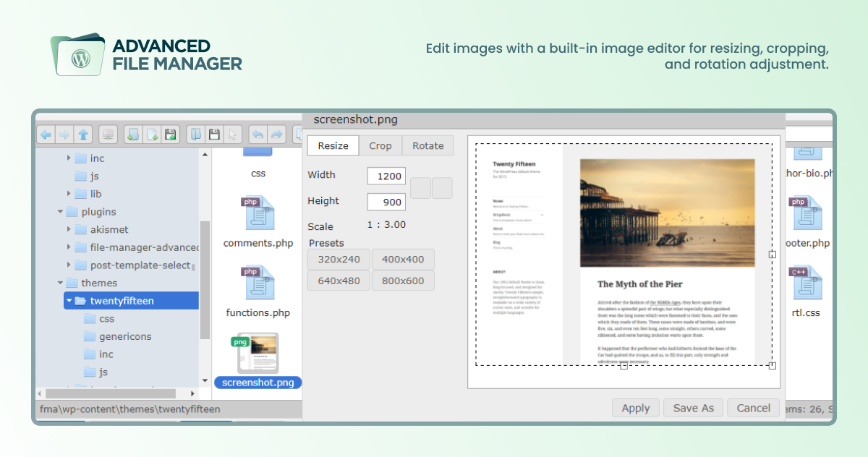Collapse the themes folder tree arrow

[60, 283]
